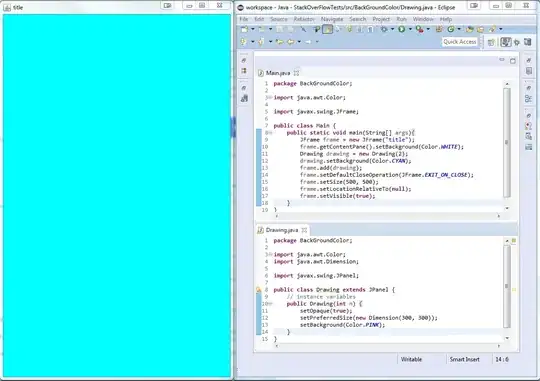The width and height of the screenshot is (540, 381).
Task: Click the green Run button in the toolbar
Action: (402, 29)
